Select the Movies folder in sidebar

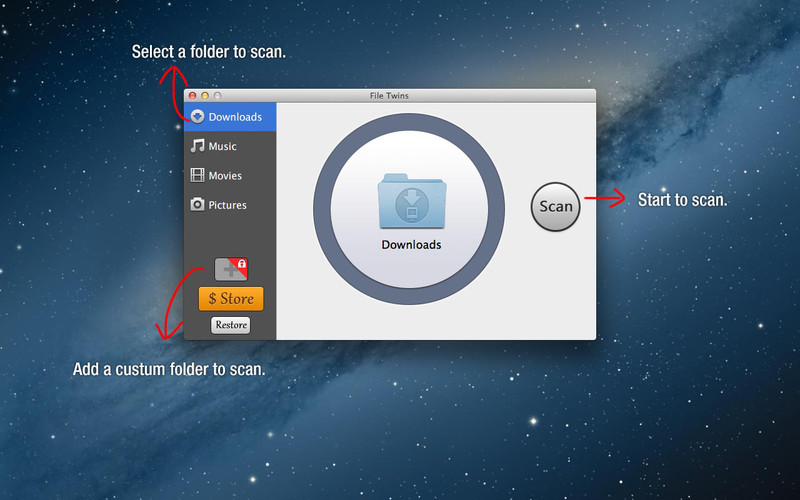tap(230, 176)
